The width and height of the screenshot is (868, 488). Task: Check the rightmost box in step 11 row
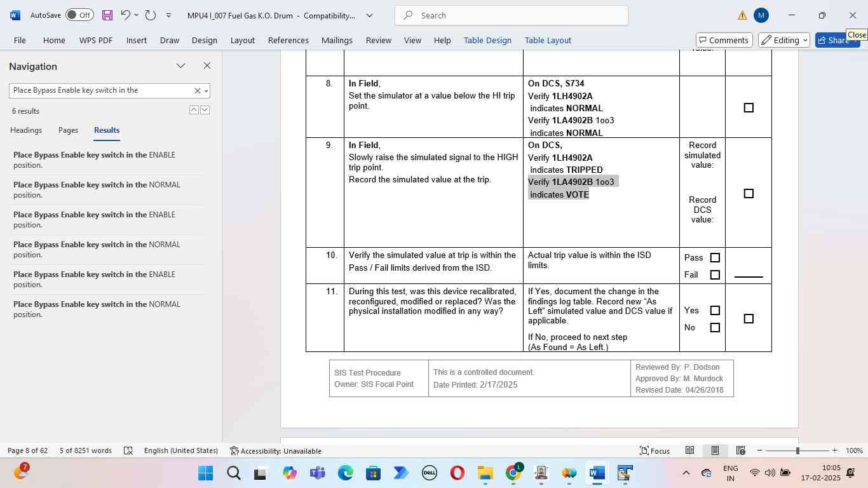click(749, 319)
